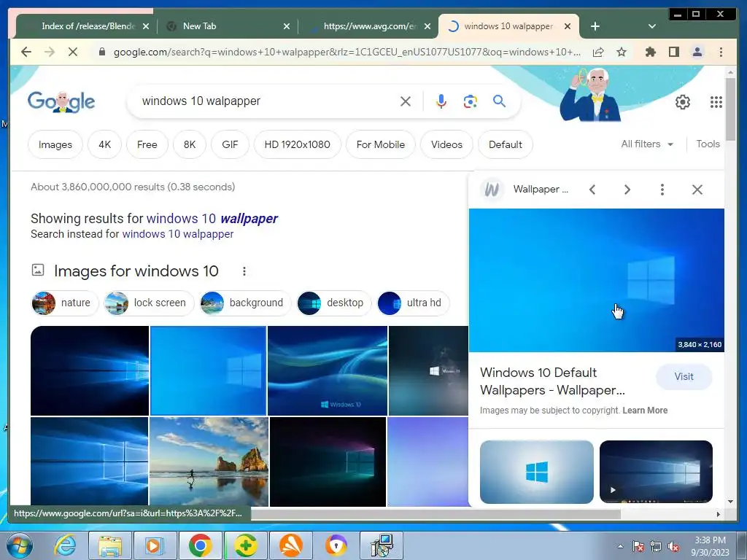Show previous image in preview panel
This screenshot has height=560, width=747.
point(592,190)
